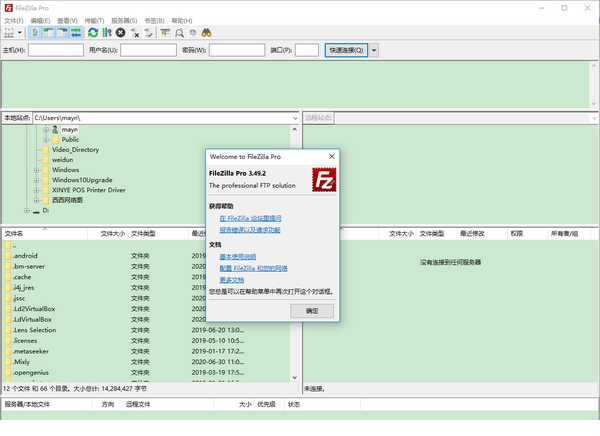
Task: Open 配置 FileZilla 和您的网络 link
Action: 253,268
